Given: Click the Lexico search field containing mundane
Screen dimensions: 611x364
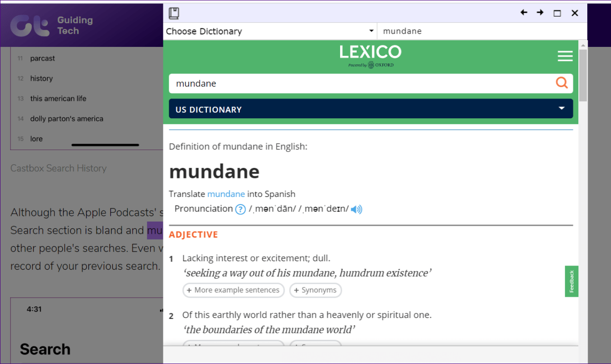Looking at the screenshot, I should tap(360, 84).
